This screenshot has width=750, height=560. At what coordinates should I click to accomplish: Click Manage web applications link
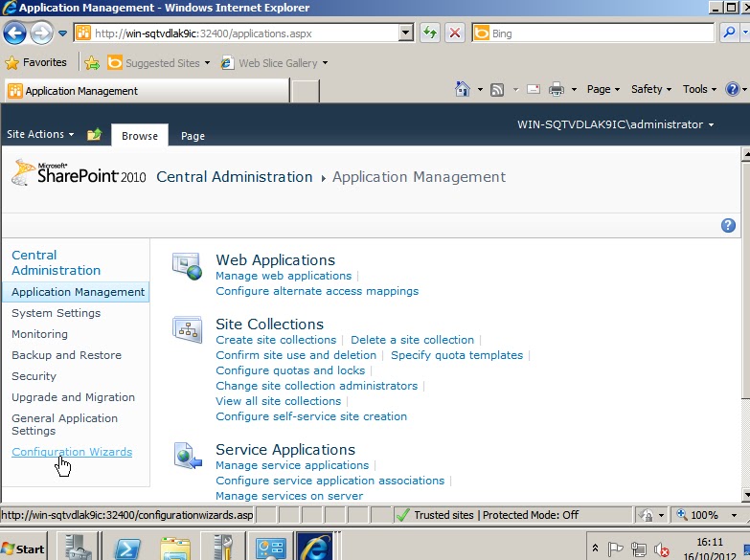point(284,276)
